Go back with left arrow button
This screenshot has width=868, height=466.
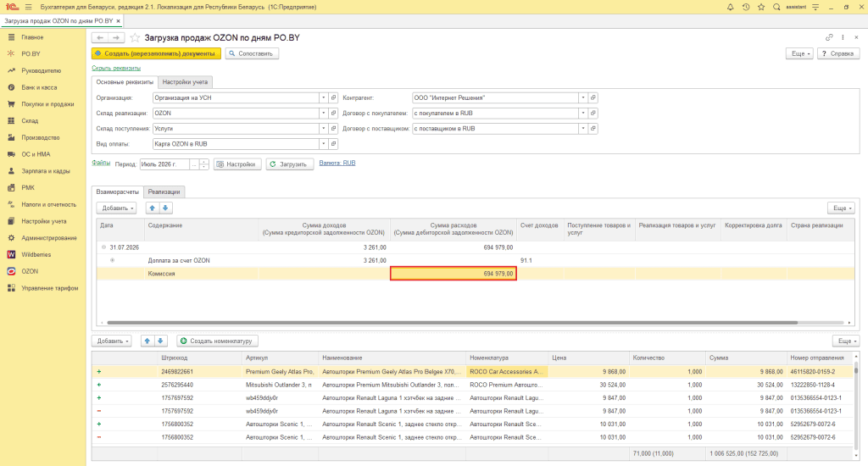[100, 37]
